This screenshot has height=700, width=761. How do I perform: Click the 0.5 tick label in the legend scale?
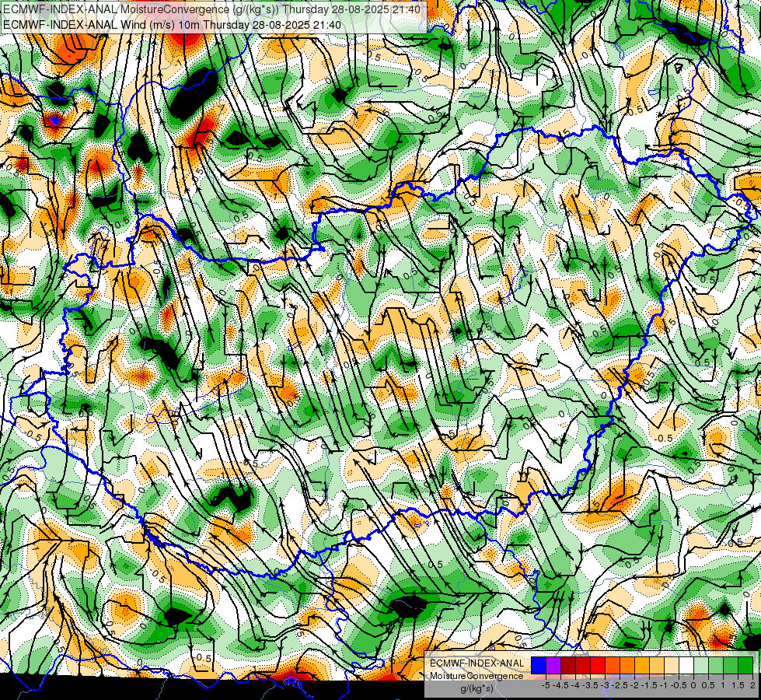coord(708,685)
